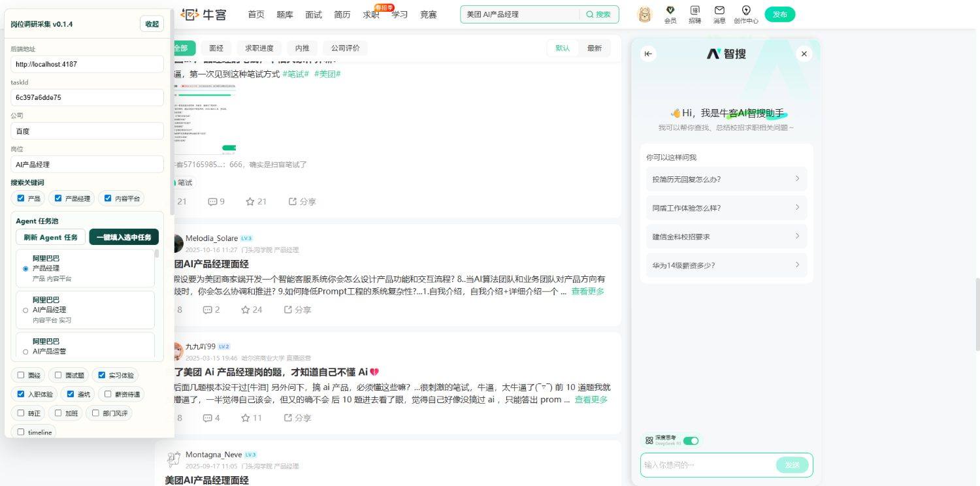Select the 阿里巴巴 AI产品运营 task radio
This screenshot has height=486, width=980.
[25, 351]
